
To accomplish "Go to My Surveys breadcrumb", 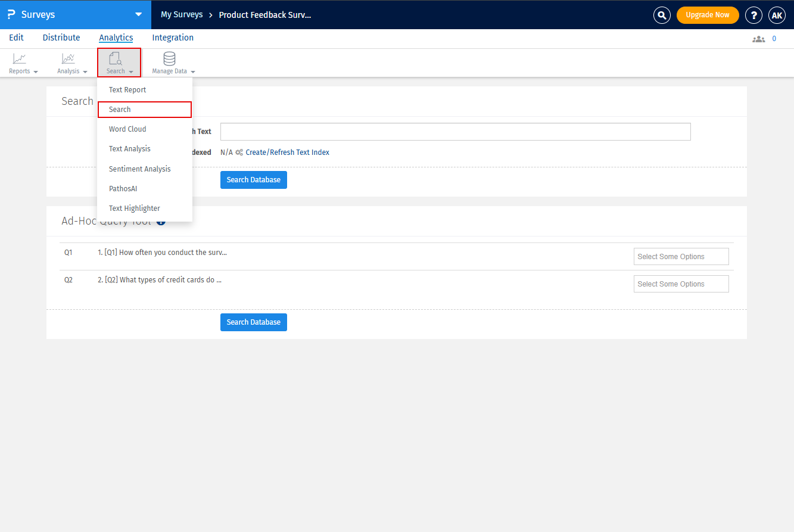I will 182,14.
